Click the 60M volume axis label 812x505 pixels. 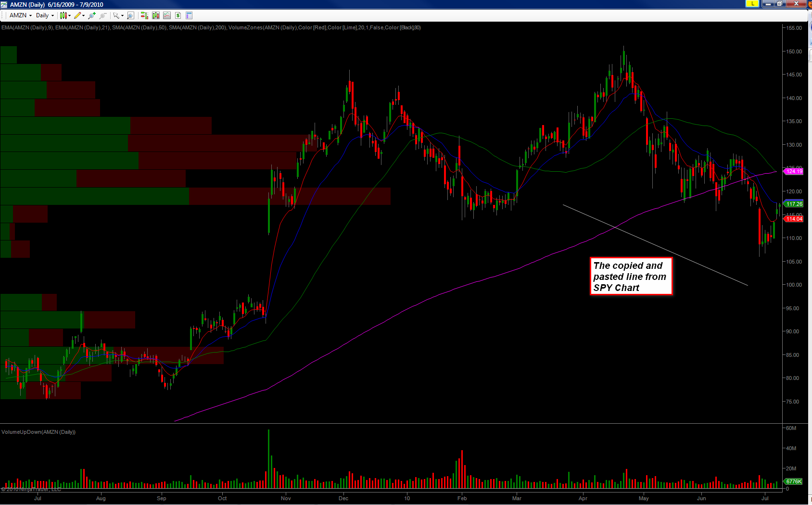click(791, 428)
